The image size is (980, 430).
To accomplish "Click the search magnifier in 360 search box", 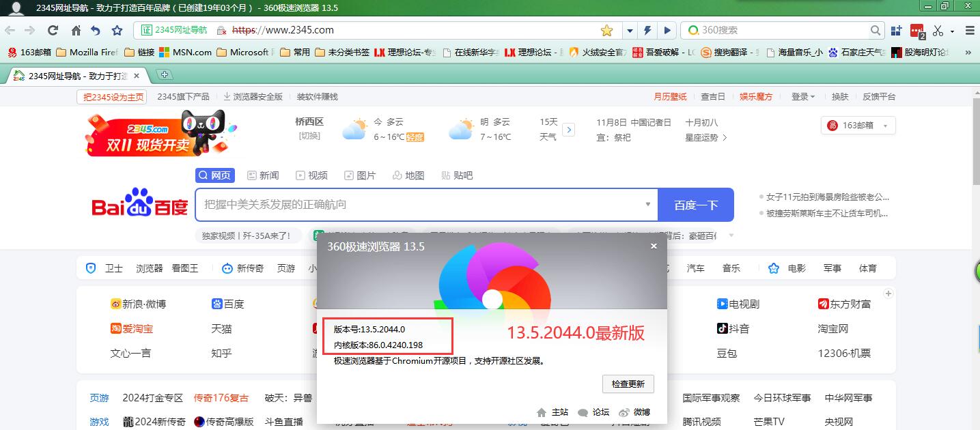I will (876, 30).
